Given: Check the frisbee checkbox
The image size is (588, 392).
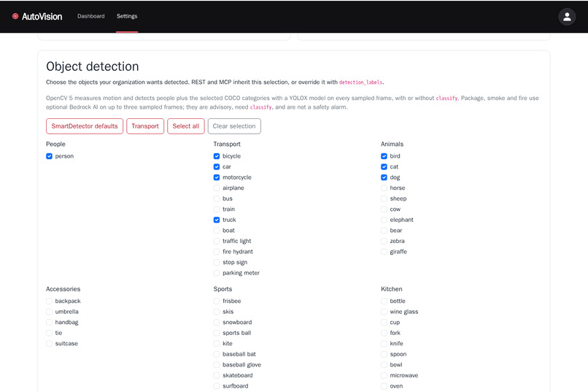Looking at the screenshot, I should (x=217, y=301).
